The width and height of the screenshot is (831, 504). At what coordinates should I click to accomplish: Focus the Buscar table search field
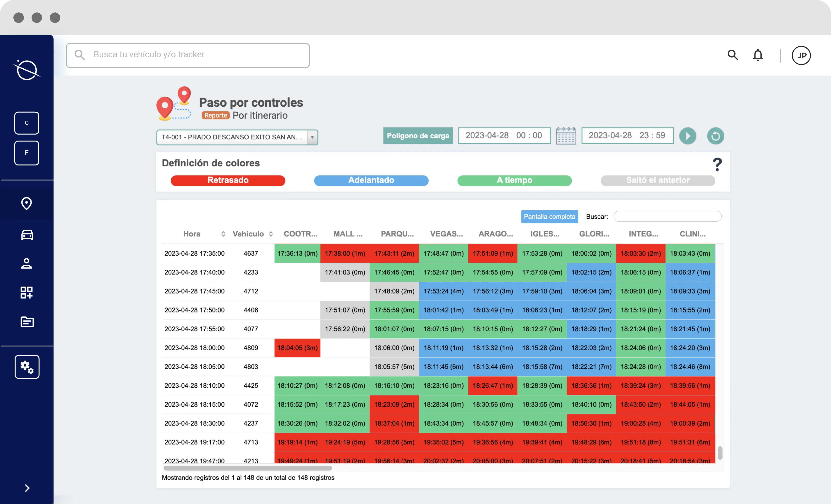coord(667,216)
